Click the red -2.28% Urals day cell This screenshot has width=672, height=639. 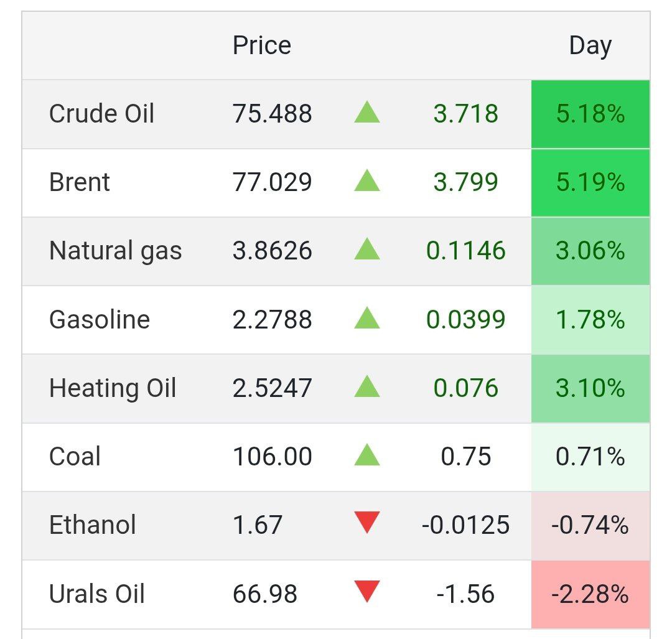coord(590,594)
